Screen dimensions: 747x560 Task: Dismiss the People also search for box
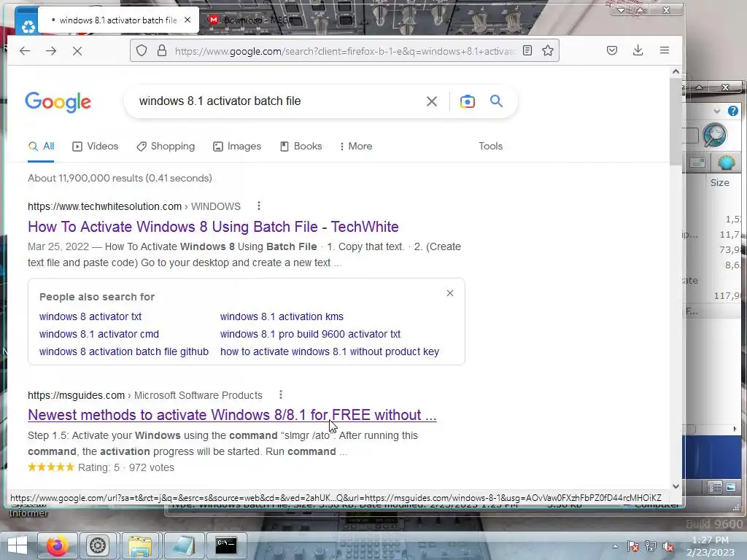click(x=450, y=293)
